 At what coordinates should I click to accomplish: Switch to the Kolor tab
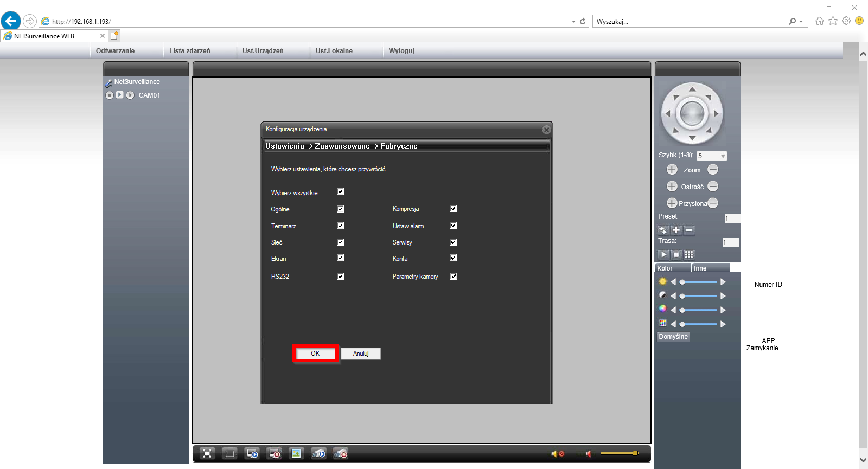click(x=673, y=268)
